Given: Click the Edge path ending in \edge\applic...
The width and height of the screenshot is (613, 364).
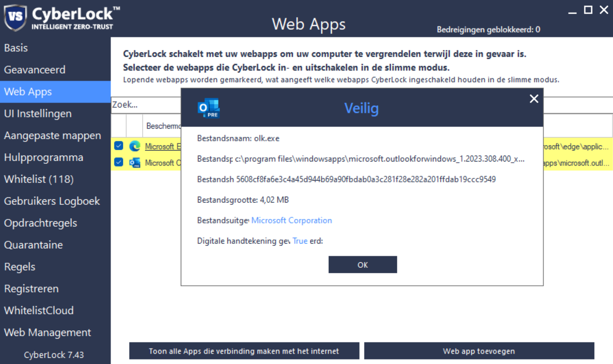Looking at the screenshot, I should (x=576, y=147).
